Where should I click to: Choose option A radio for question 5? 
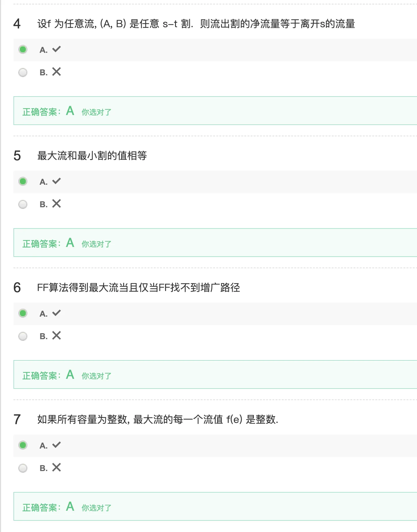point(23,181)
